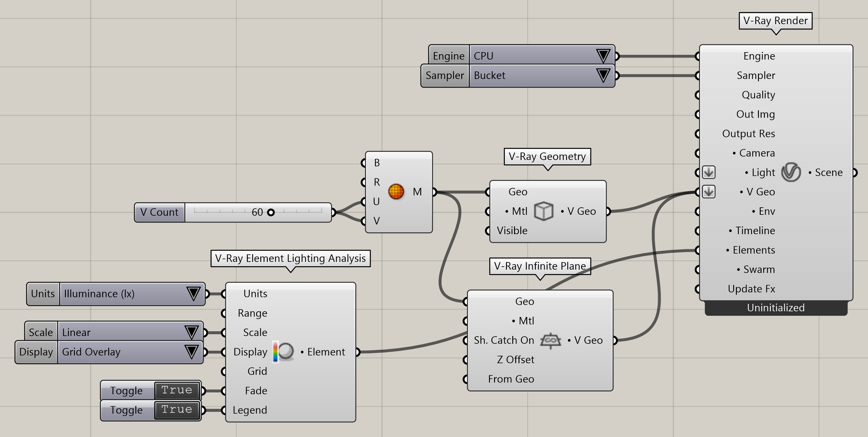868x437 pixels.
Task: Click the V-Ray Element Lighting Analysis label
Action: coord(290,258)
